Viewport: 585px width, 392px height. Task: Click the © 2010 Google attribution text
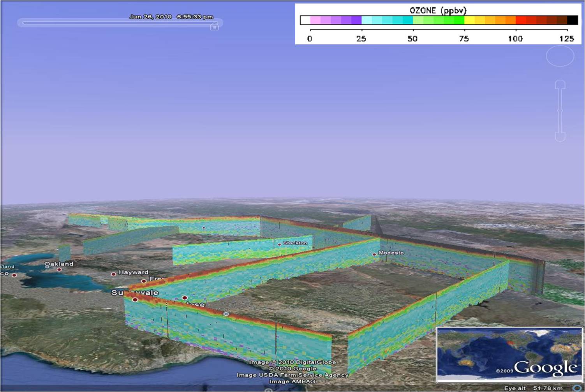[292, 368]
